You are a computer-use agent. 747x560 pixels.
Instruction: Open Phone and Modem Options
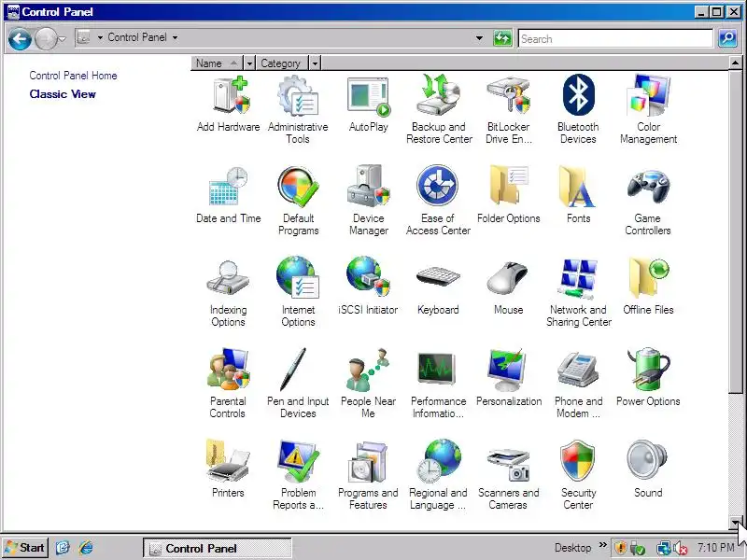(578, 384)
